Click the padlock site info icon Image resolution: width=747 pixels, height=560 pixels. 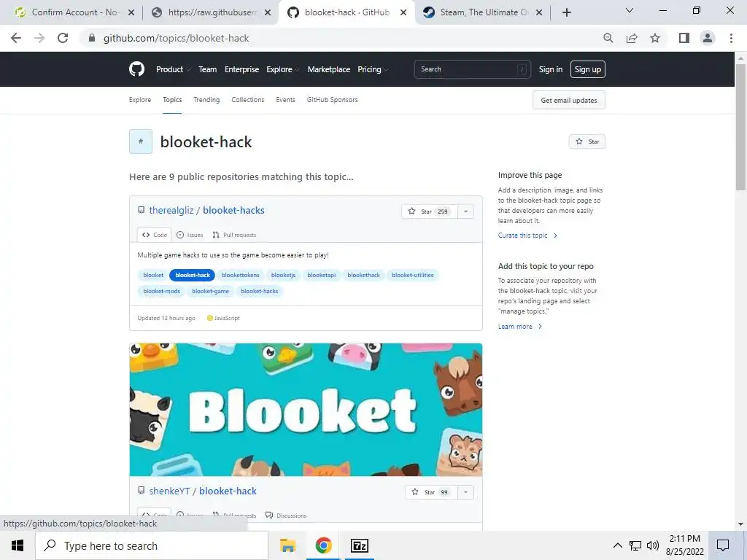pyautogui.click(x=92, y=38)
